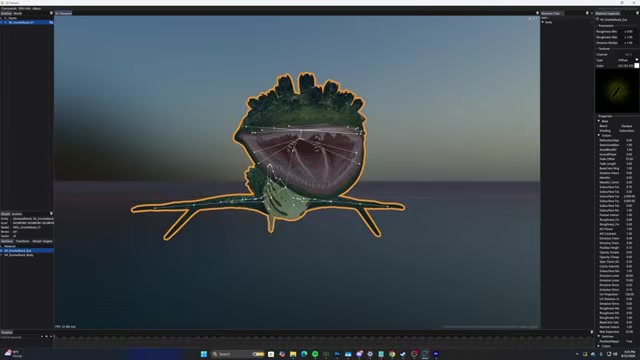Open the About menu

(x=37, y=8)
